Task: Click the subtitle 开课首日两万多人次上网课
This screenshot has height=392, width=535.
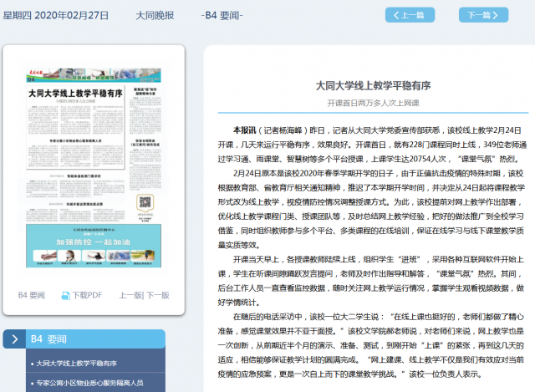Action: (x=374, y=103)
